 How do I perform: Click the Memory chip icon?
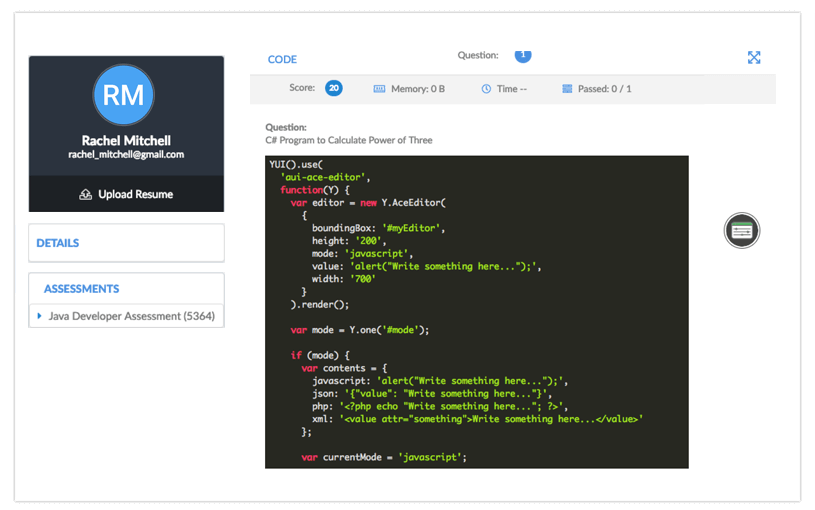pyautogui.click(x=379, y=89)
